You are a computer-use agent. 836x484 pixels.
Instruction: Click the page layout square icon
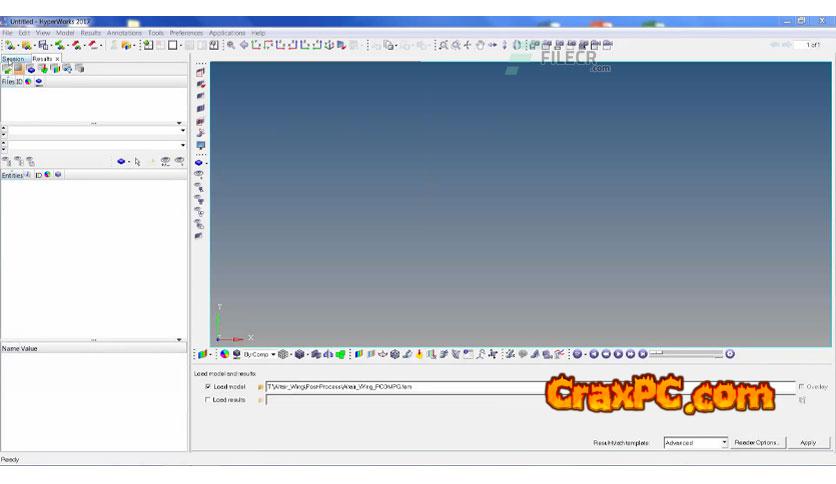173,45
